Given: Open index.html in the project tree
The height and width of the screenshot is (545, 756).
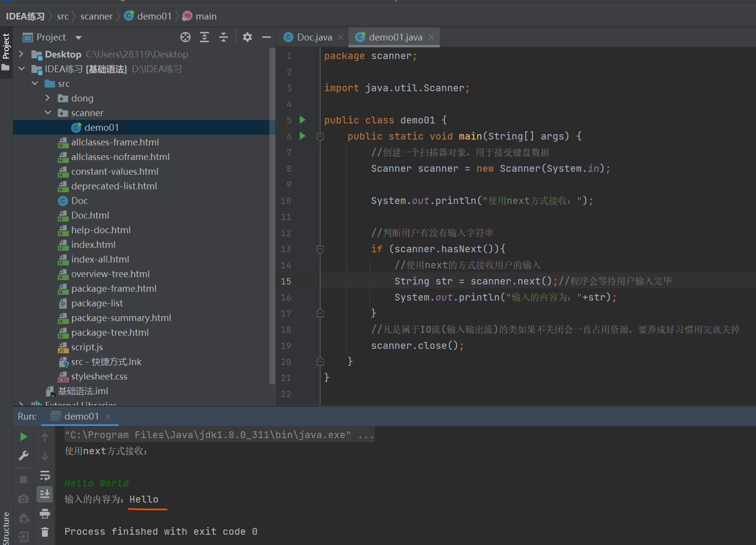Looking at the screenshot, I should pyautogui.click(x=93, y=244).
